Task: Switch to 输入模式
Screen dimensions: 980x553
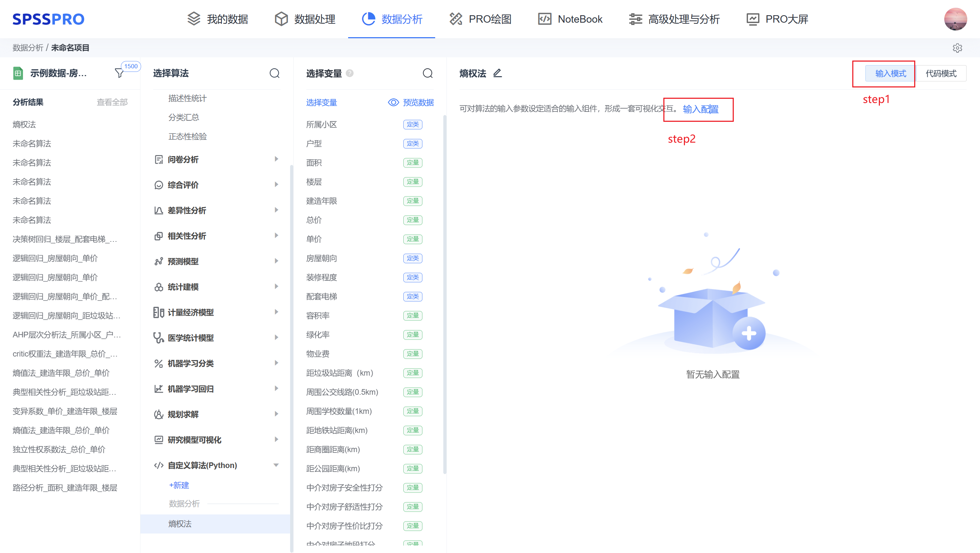Action: 890,73
